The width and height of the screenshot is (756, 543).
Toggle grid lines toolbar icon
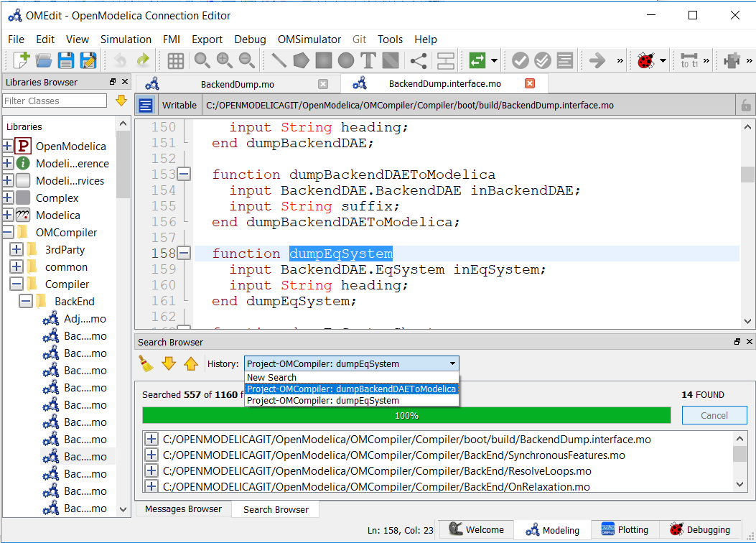[175, 60]
